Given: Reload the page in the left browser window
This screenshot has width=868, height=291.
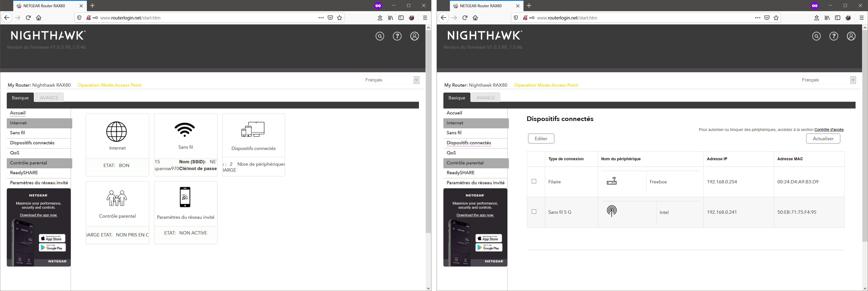Looking at the screenshot, I should 28,18.
